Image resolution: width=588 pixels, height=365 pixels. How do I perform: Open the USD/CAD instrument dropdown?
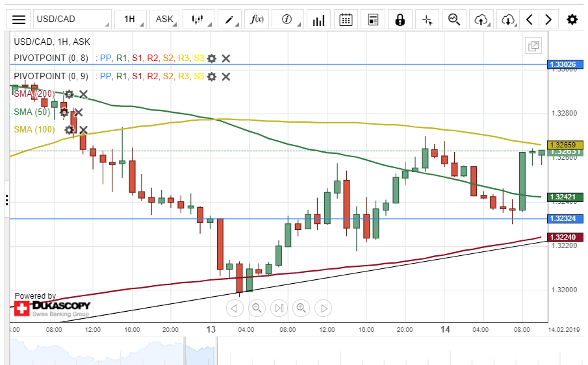tap(72, 19)
